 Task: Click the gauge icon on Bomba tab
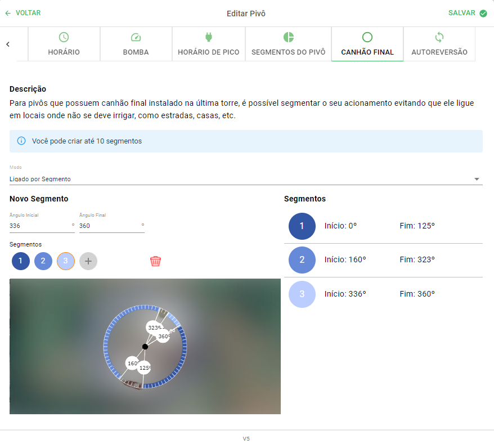click(136, 37)
